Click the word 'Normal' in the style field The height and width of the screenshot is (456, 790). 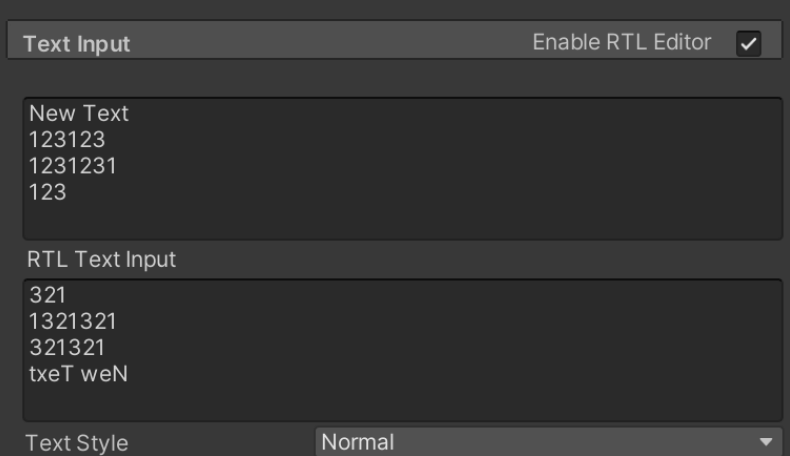[x=358, y=442]
